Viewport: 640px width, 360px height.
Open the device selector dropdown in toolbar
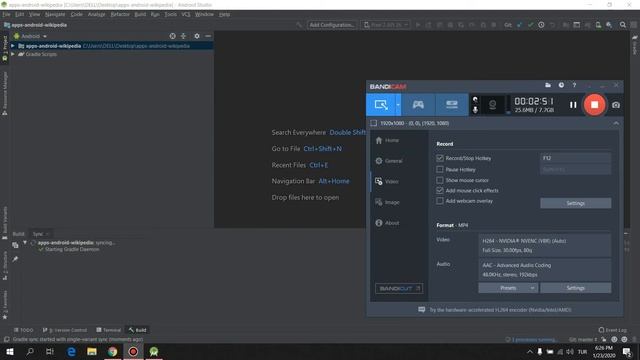386,25
